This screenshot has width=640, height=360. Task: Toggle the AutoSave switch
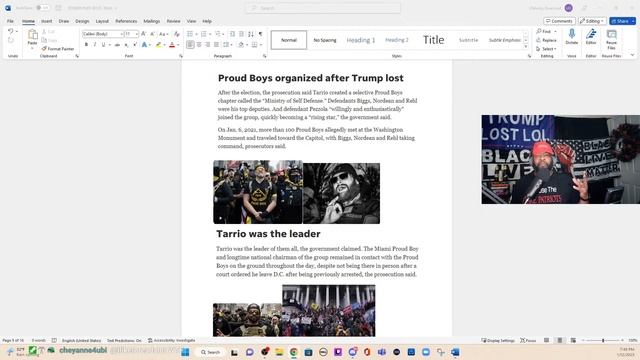coord(42,8)
